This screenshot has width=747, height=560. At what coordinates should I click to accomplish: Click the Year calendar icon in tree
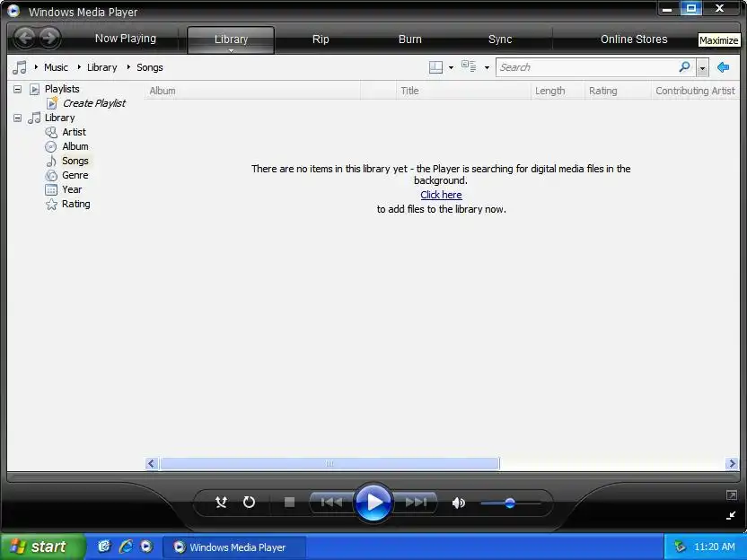click(x=51, y=189)
